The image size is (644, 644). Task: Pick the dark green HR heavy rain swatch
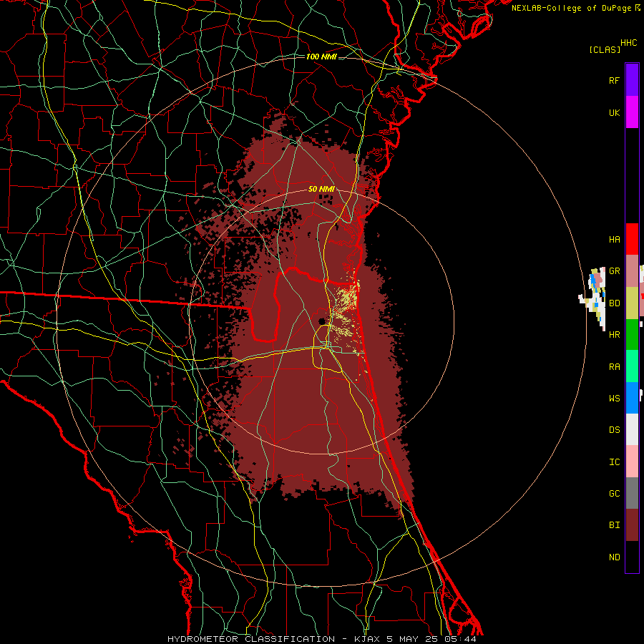(632, 335)
